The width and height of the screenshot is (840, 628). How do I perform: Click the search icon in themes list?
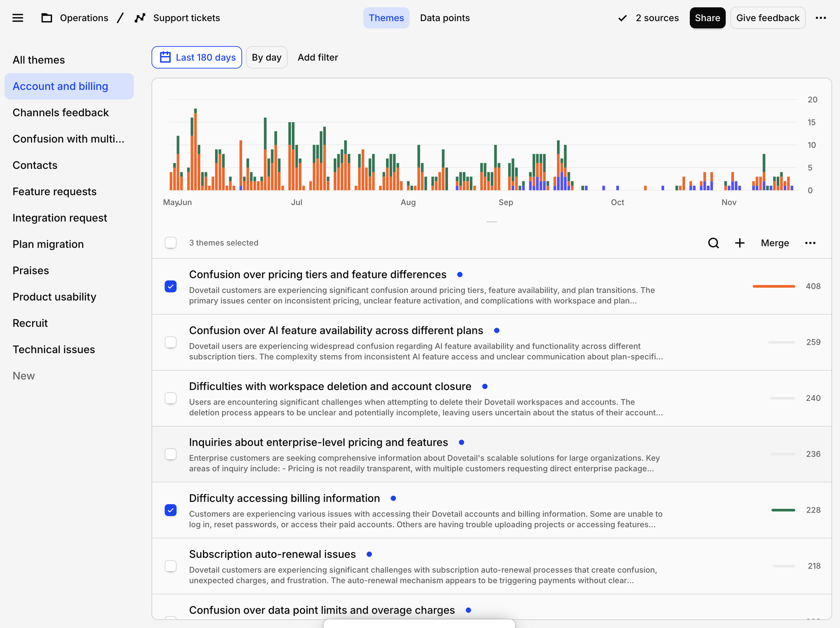click(713, 243)
